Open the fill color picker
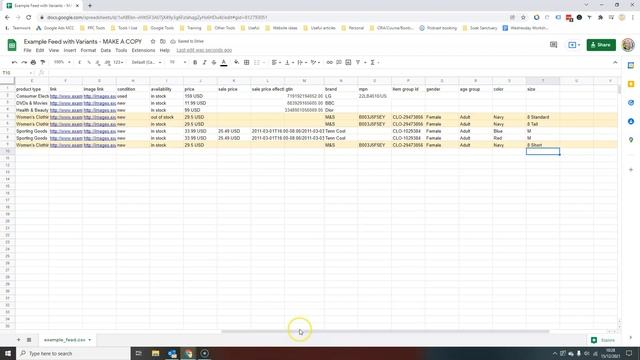 pyautogui.click(x=236, y=62)
